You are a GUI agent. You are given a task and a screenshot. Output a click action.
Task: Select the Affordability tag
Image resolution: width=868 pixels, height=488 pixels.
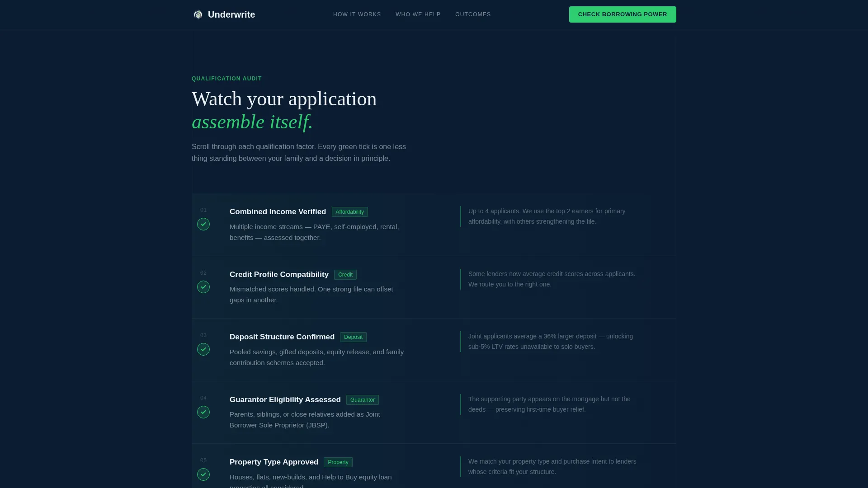(x=349, y=212)
